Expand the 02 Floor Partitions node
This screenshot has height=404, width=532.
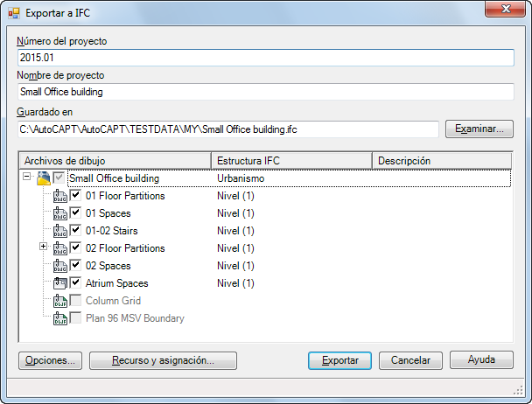[43, 248]
